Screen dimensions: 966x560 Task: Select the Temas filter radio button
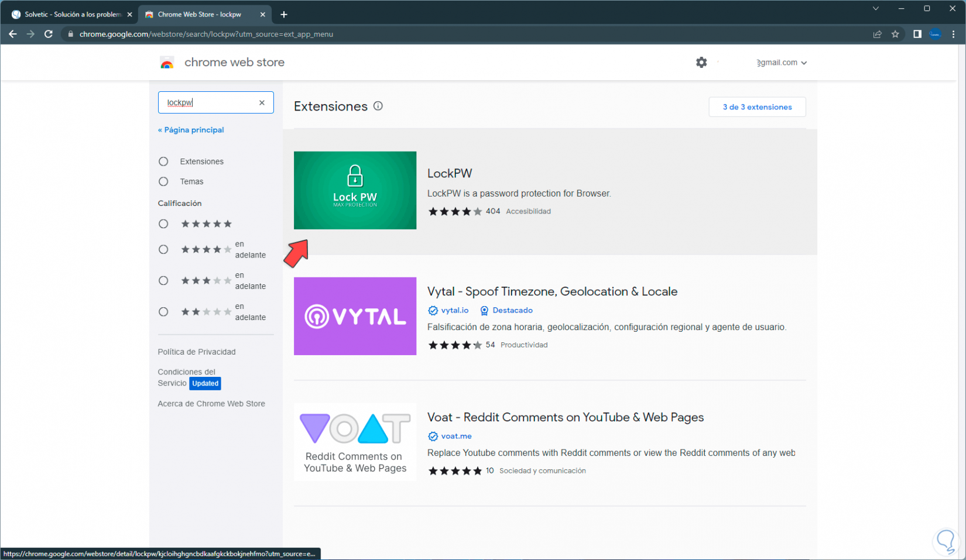coord(163,181)
